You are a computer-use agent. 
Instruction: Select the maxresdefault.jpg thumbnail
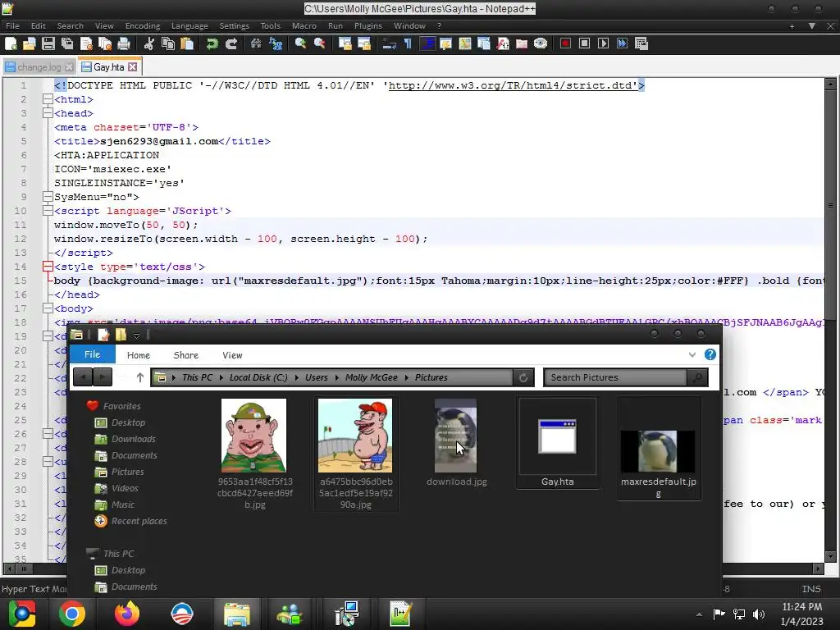[x=659, y=449]
